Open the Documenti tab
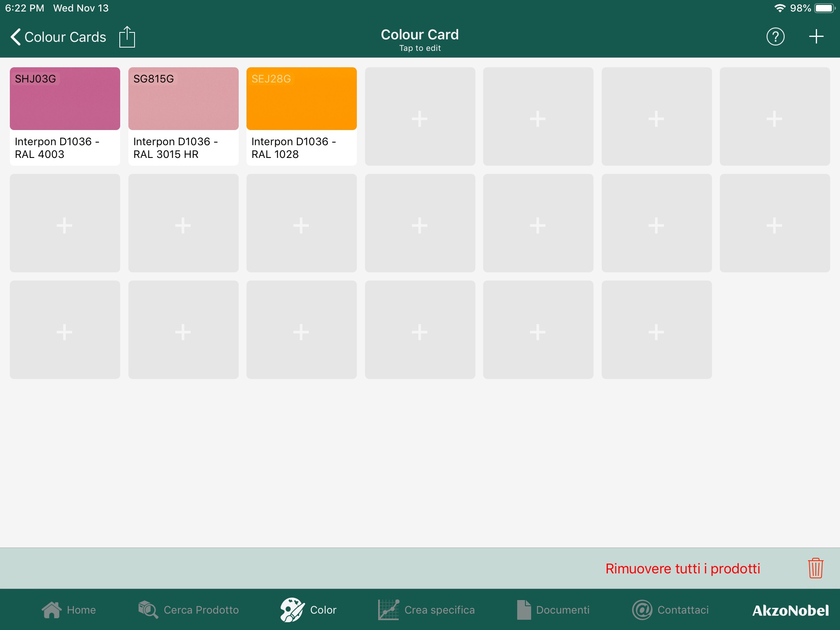Viewport: 840px width, 630px height. (553, 610)
